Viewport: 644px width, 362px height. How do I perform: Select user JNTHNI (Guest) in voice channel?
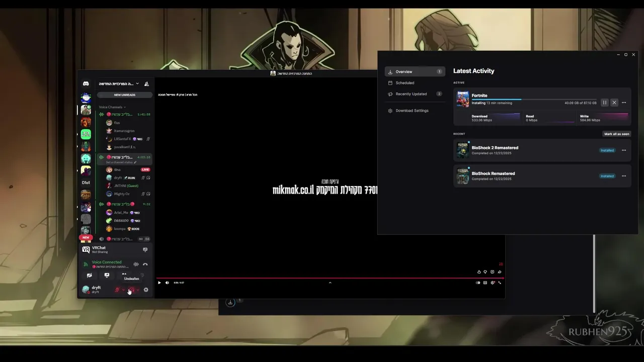pyautogui.click(x=125, y=186)
